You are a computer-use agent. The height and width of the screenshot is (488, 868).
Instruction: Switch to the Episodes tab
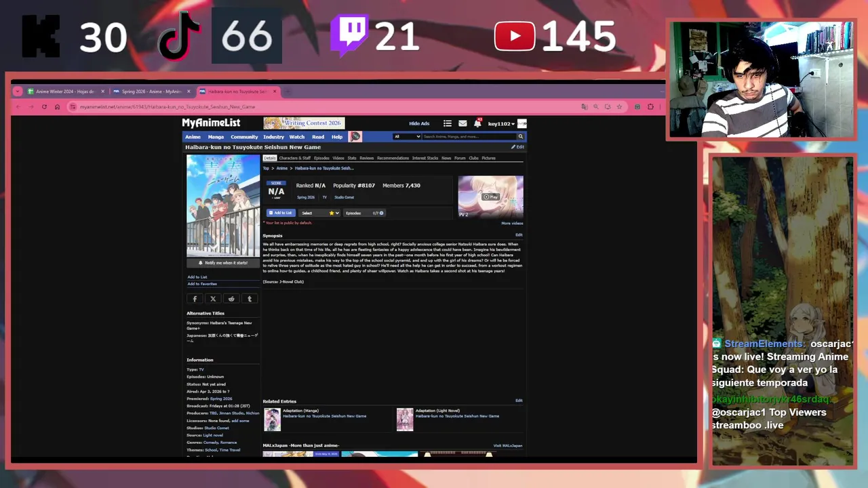click(x=321, y=158)
